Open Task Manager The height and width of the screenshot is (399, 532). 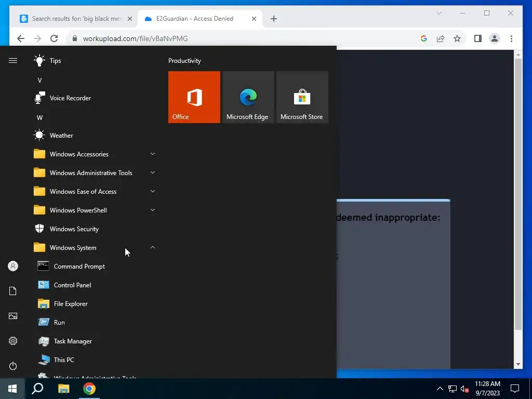(x=95, y=341)
